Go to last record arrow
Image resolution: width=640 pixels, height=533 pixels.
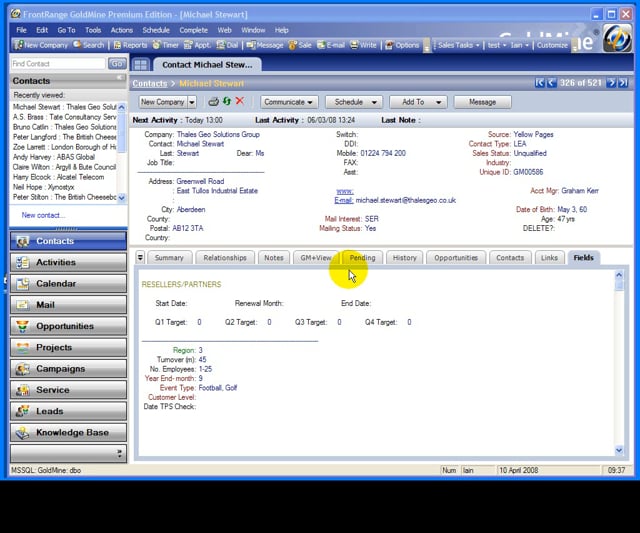point(623,83)
